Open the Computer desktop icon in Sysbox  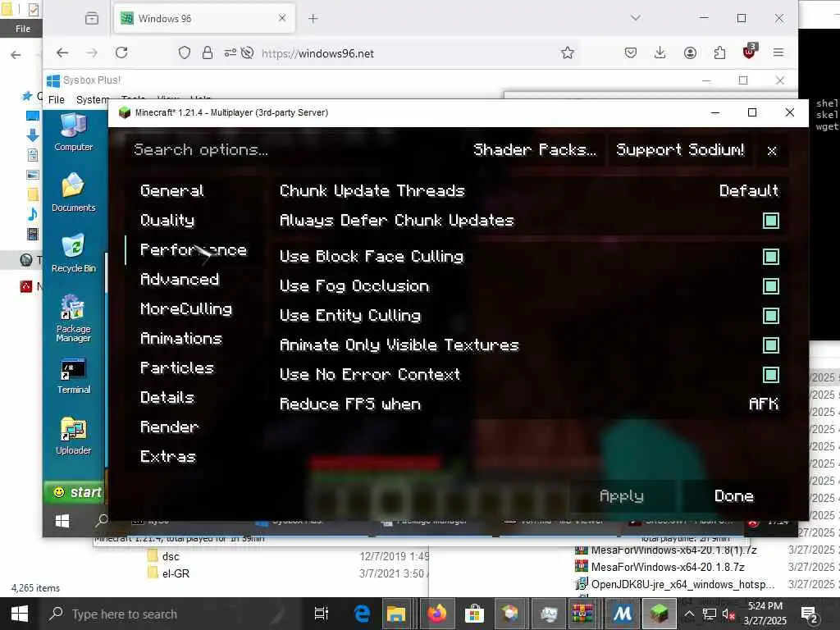coord(73,132)
